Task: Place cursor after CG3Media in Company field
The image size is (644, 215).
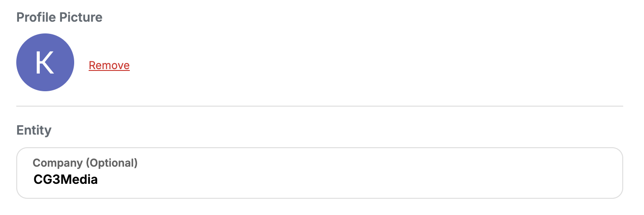Action: pos(99,180)
